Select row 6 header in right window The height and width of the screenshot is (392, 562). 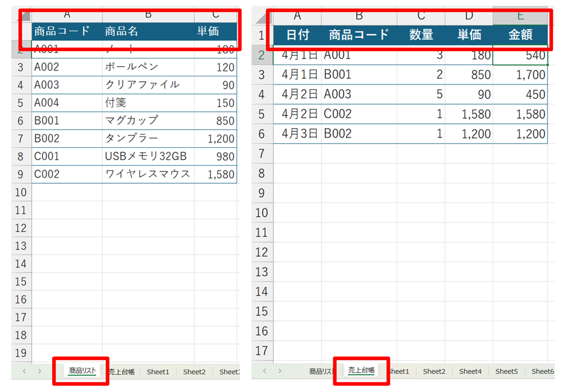click(x=262, y=134)
